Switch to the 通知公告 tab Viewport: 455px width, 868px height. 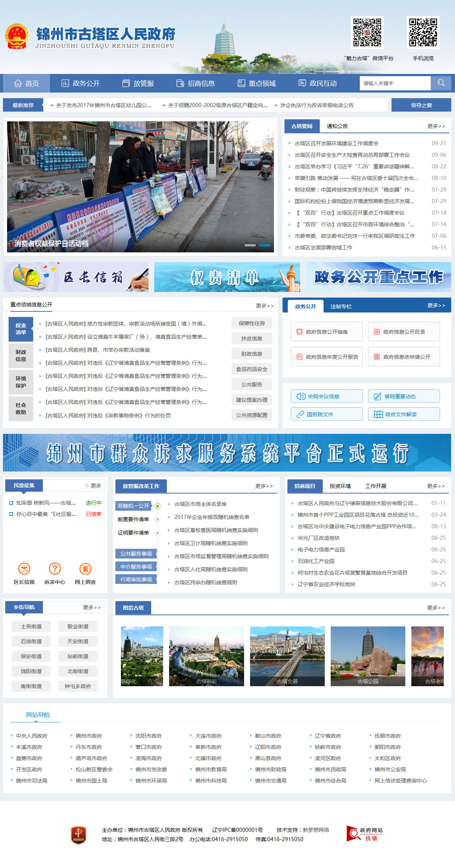337,126
